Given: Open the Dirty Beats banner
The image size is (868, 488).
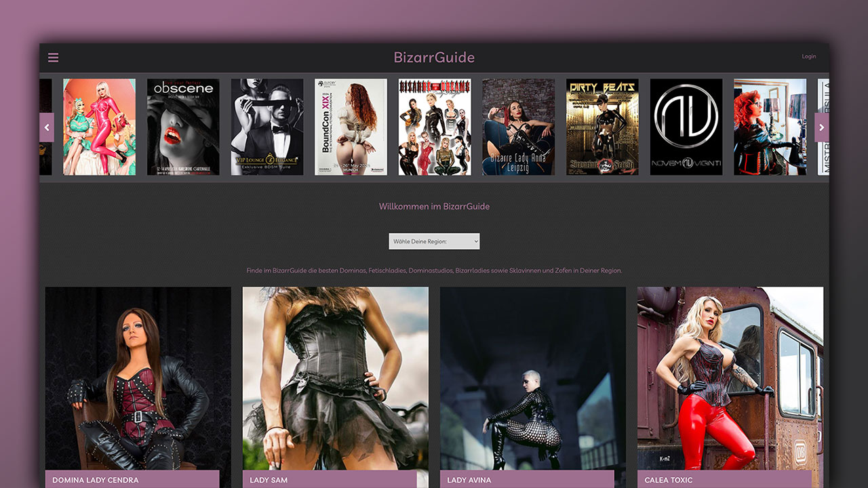Looking at the screenshot, I should pyautogui.click(x=602, y=127).
